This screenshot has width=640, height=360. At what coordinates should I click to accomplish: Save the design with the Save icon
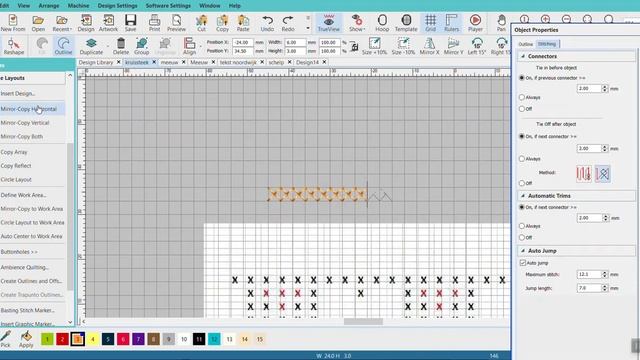click(x=130, y=23)
